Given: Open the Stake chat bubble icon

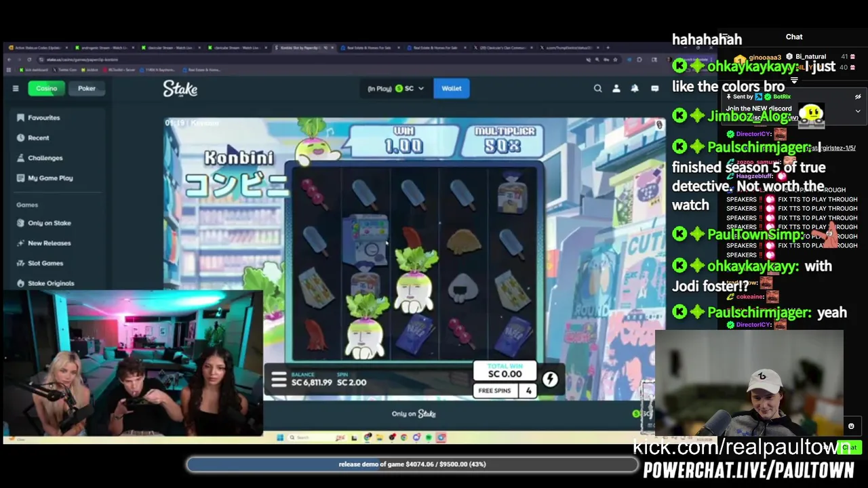Looking at the screenshot, I should [654, 88].
